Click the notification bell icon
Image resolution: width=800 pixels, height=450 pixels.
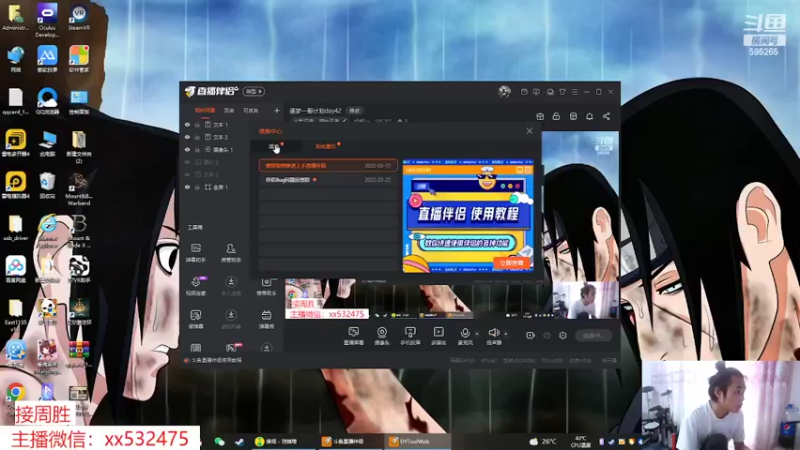589,116
